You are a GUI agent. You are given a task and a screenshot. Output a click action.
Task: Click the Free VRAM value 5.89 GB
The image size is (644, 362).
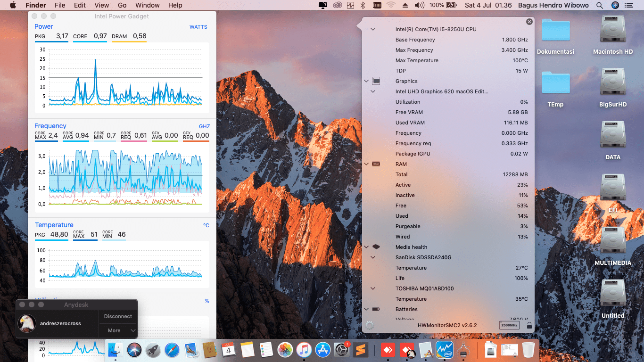click(518, 112)
